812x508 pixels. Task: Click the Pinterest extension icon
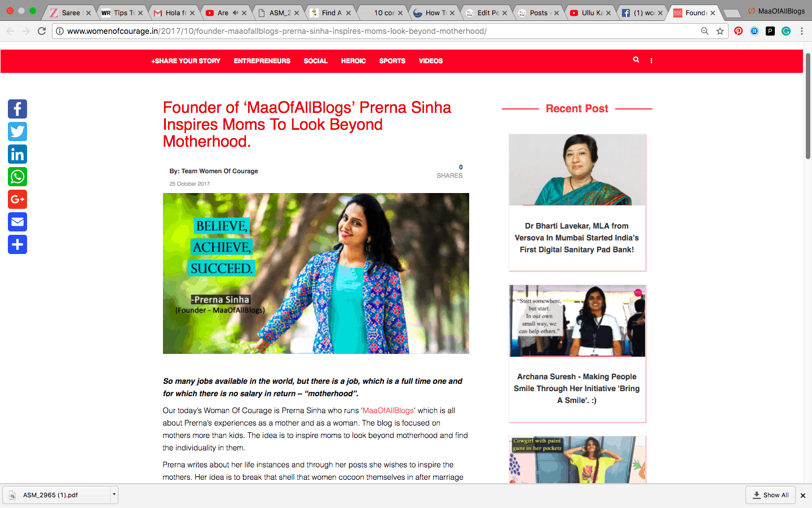738,31
